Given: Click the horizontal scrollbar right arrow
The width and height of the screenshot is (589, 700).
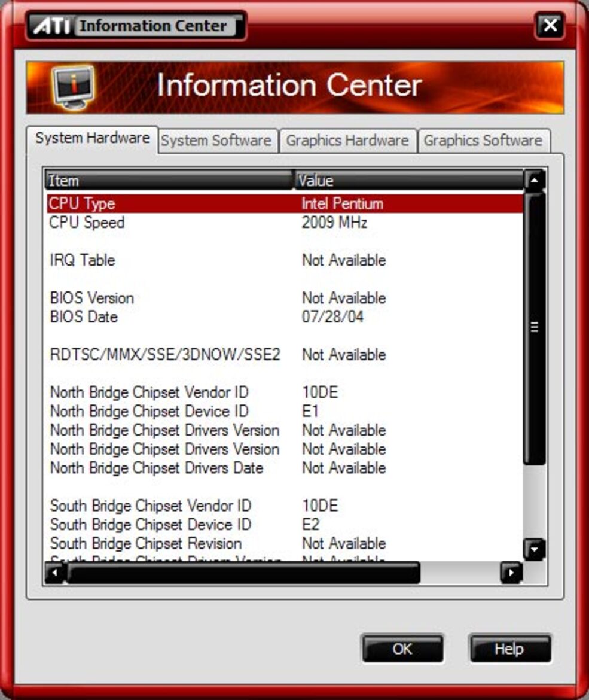Looking at the screenshot, I should [511, 573].
